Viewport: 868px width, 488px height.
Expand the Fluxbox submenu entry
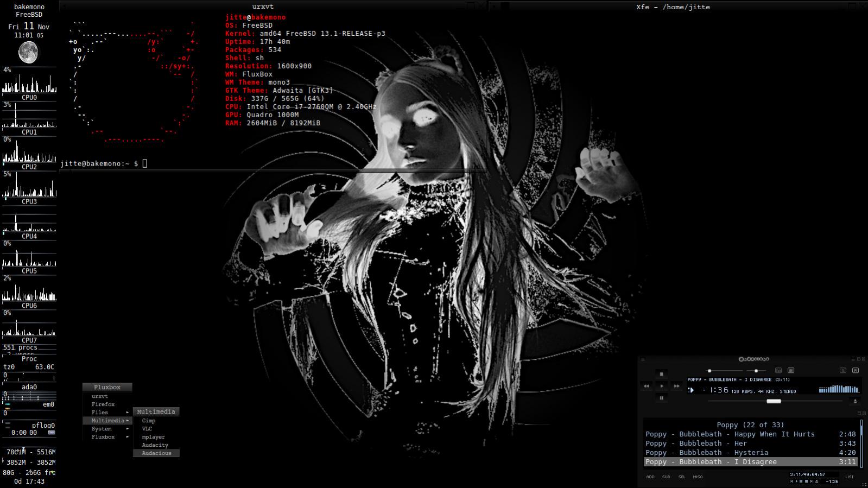107,437
